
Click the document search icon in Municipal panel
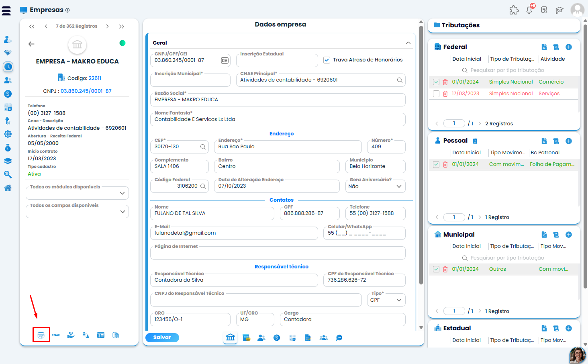[x=544, y=235]
